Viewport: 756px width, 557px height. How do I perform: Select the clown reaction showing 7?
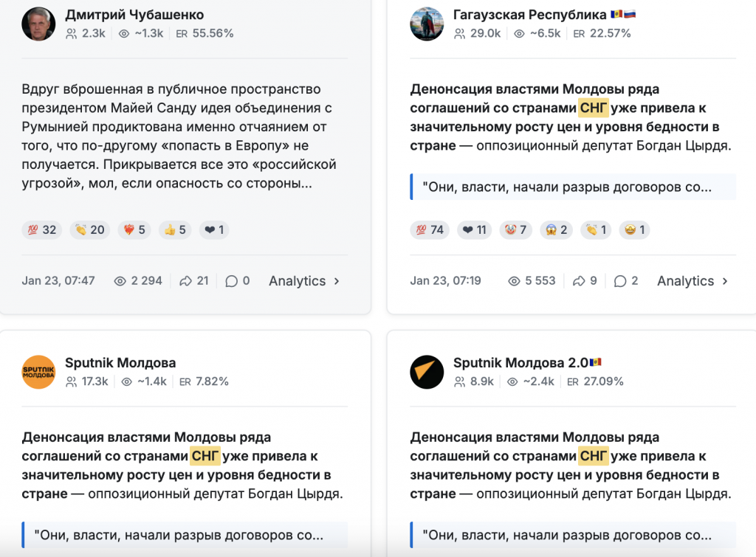click(515, 230)
